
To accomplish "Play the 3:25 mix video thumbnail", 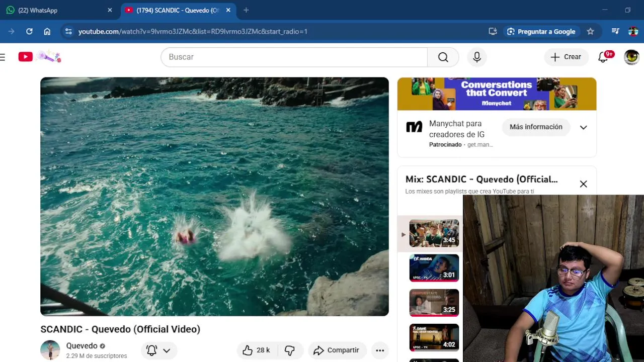I will click(434, 303).
